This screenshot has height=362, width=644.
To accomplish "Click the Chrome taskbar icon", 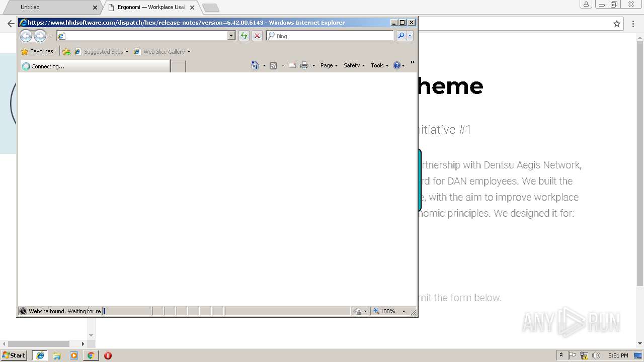I will (91, 355).
